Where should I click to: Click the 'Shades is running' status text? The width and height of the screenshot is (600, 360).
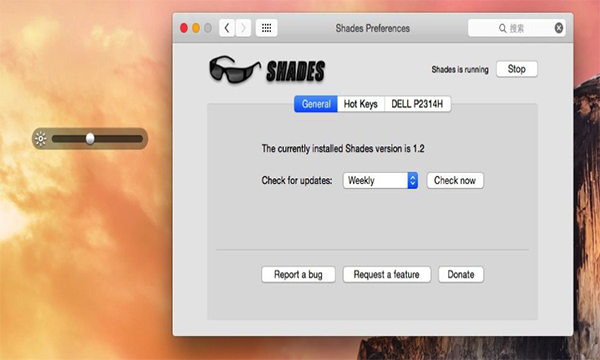pyautogui.click(x=460, y=70)
